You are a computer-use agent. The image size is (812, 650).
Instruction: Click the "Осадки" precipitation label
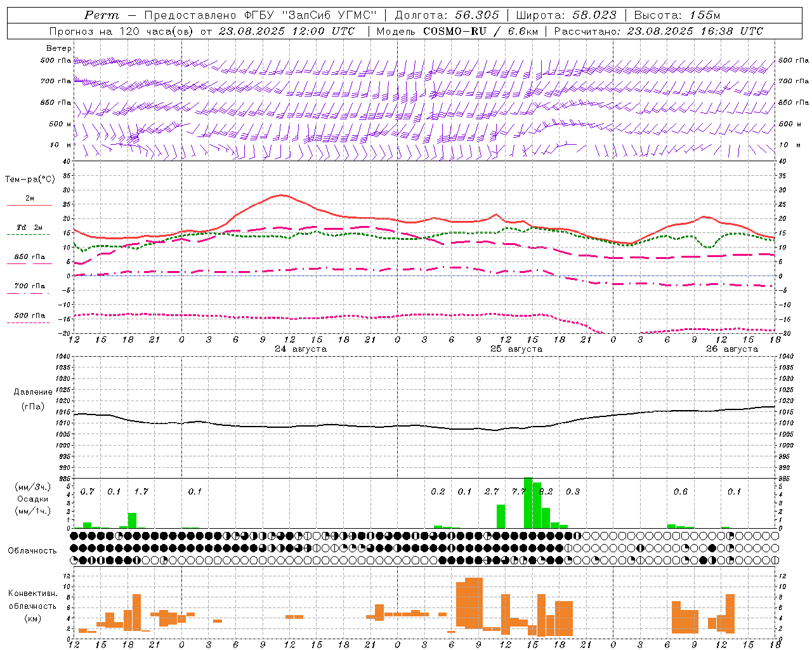coord(33,499)
